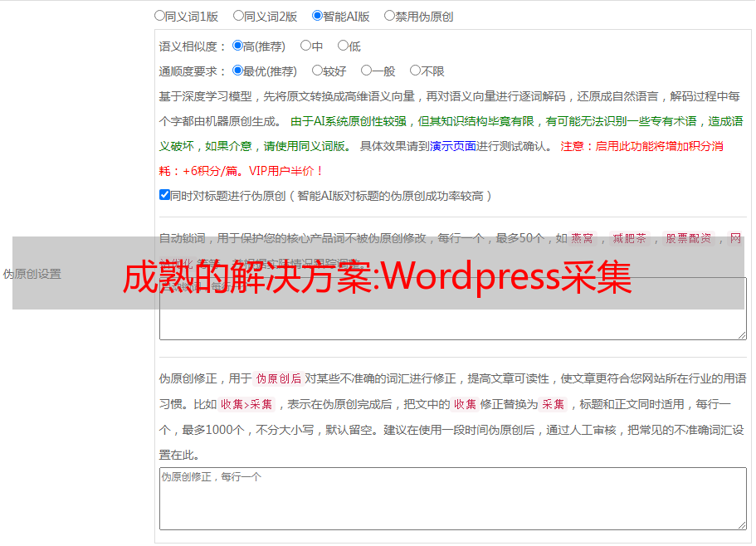Screen dimensions: 756x546
Task: Set 语义相似度 to 高(推荐)
Action: click(237, 46)
